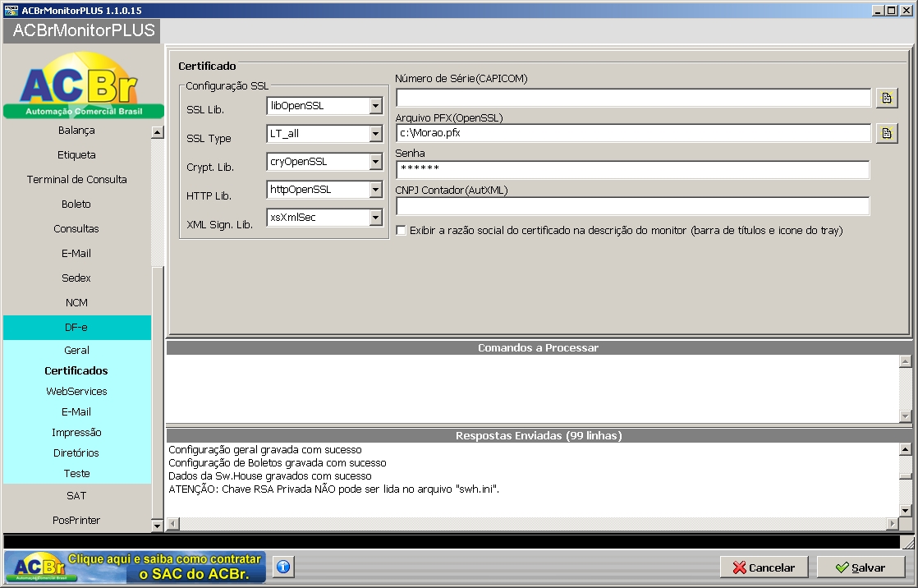Open WebServices under DF-e

click(x=76, y=391)
